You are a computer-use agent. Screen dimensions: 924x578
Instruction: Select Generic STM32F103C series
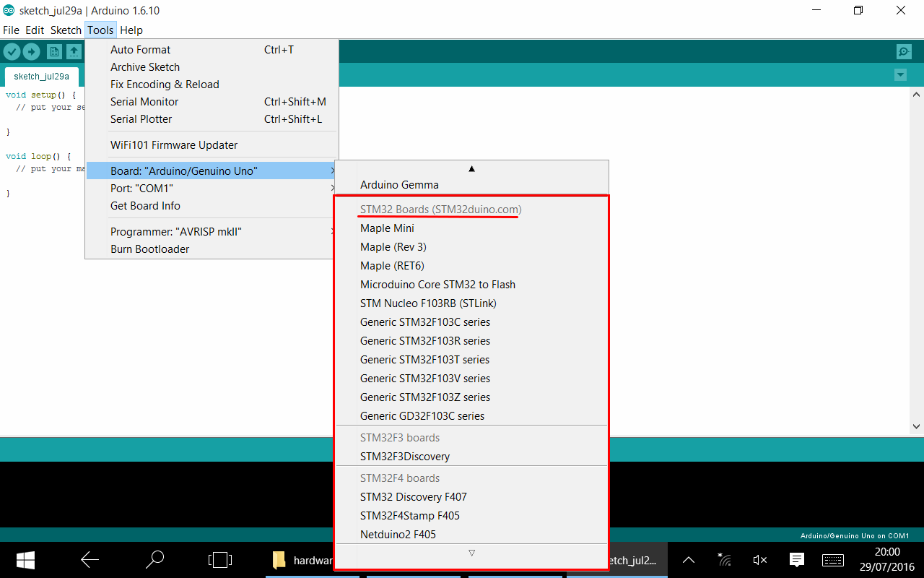coord(472,322)
